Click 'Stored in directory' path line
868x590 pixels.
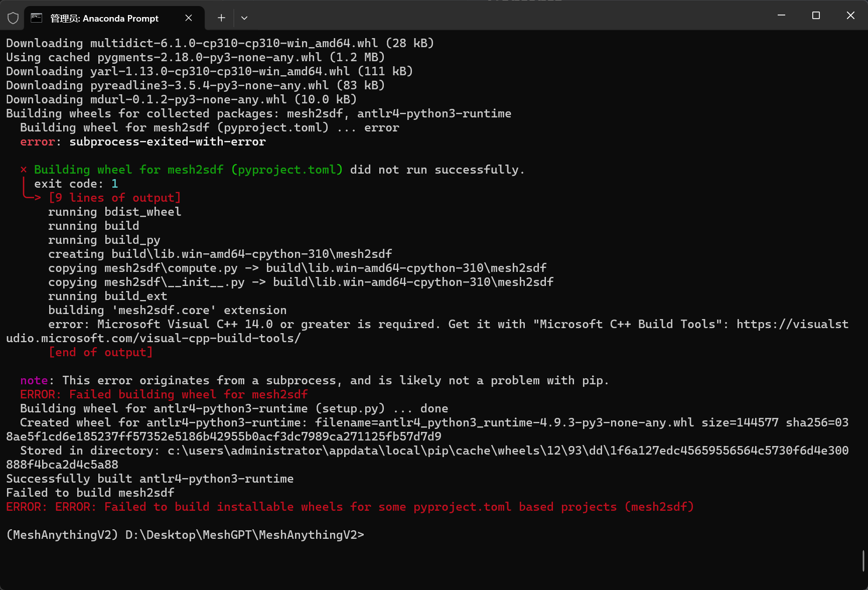click(427, 458)
